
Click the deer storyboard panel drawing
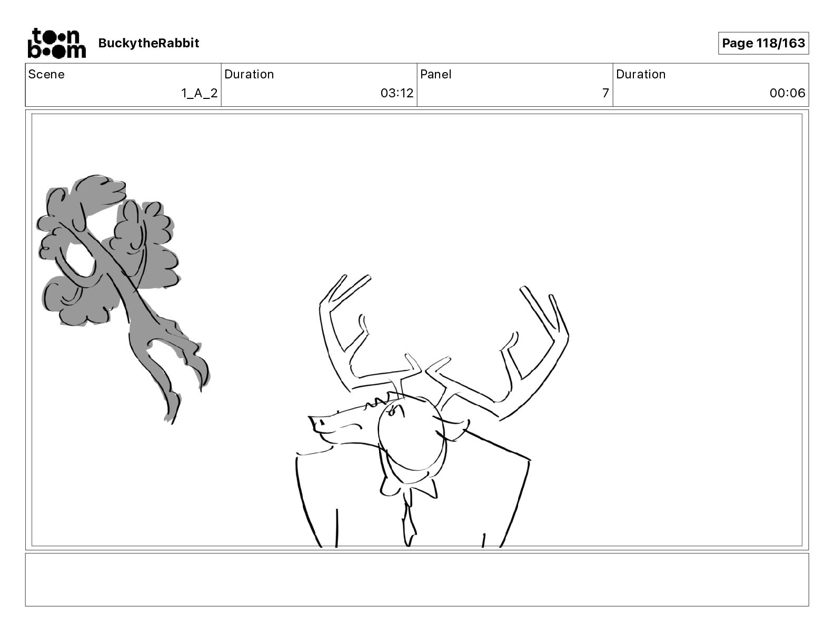pos(417,330)
